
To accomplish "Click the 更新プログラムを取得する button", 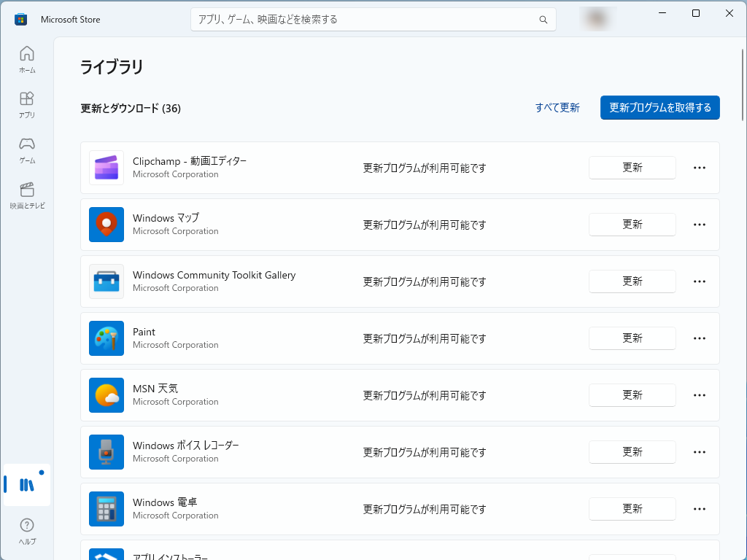I will (x=659, y=107).
